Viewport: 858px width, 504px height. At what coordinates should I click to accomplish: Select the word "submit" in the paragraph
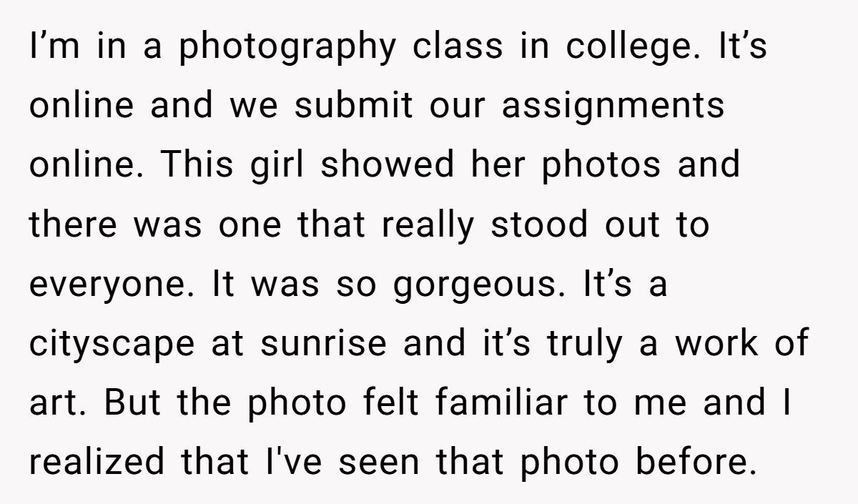point(354,106)
